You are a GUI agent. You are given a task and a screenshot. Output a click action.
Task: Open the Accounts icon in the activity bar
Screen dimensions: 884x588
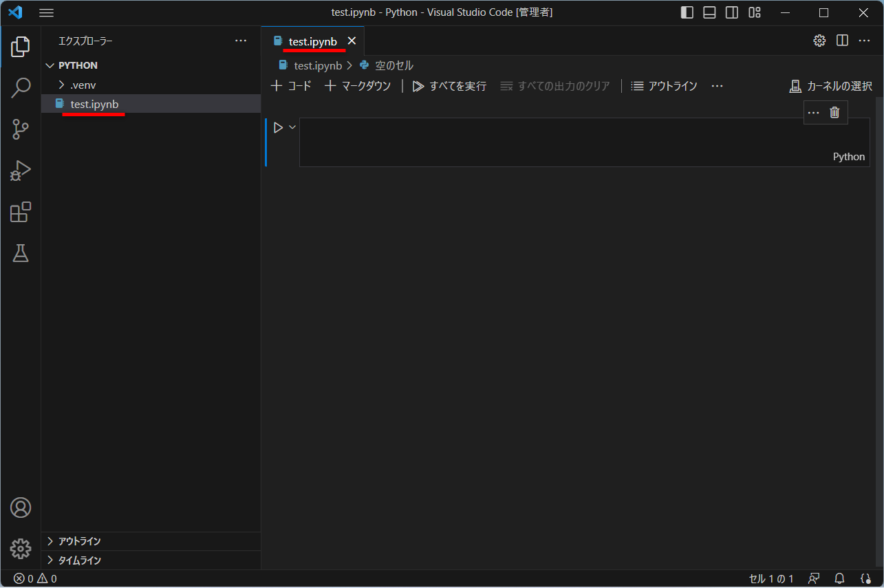coord(21,508)
